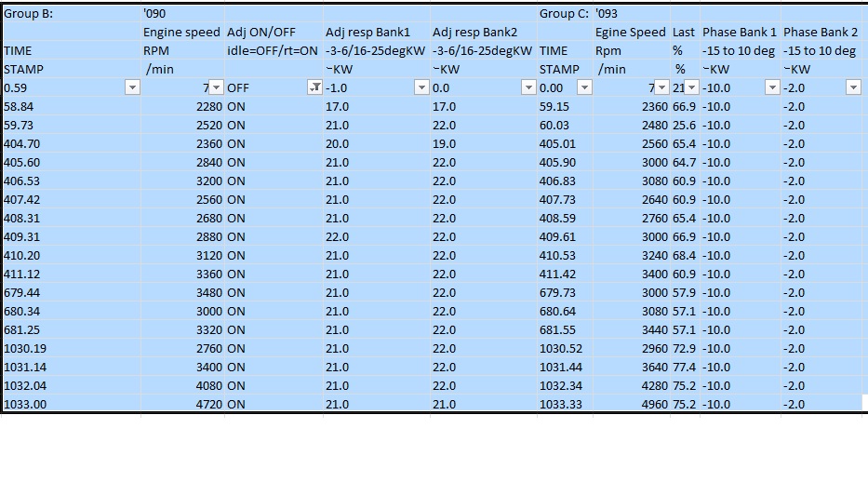
Task: Select RPM cell 4080
Action: click(x=182, y=386)
